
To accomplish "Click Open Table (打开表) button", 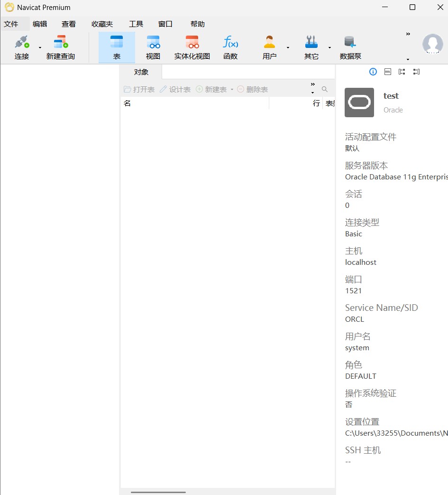I will click(139, 89).
